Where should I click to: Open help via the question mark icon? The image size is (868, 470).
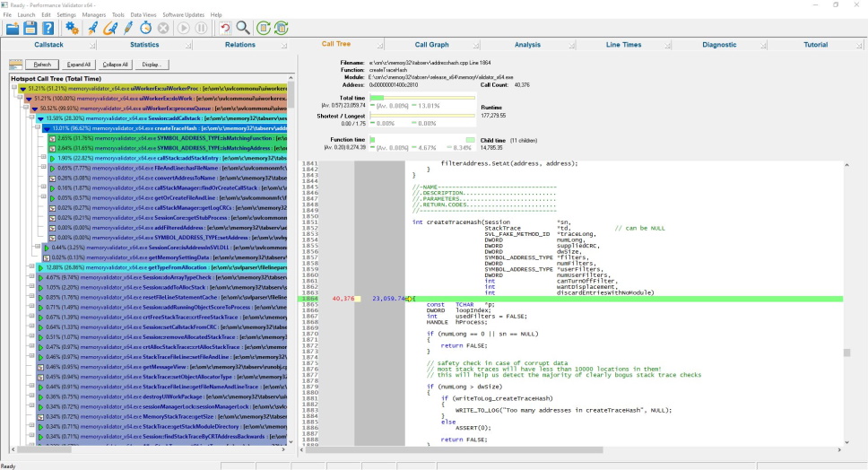(x=48, y=28)
